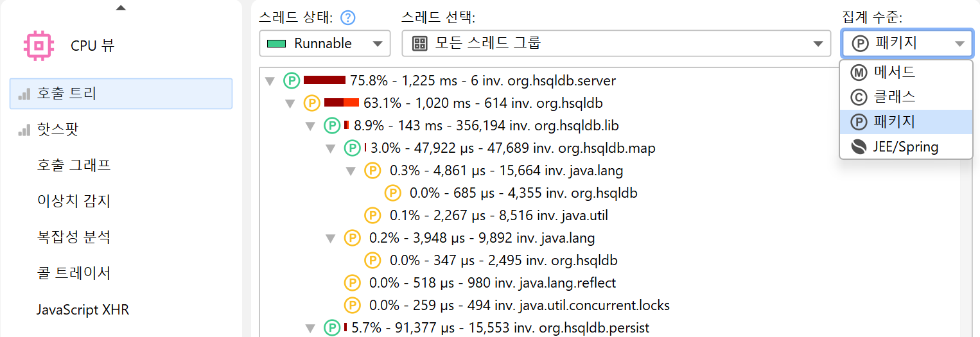Open the 스레드 상태 Runnable dropdown
This screenshot has width=980, height=337.
point(325,44)
